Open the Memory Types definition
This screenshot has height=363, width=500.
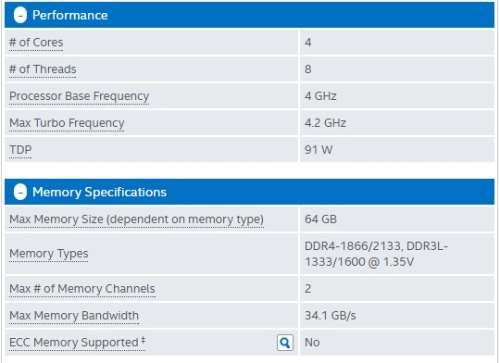49,254
